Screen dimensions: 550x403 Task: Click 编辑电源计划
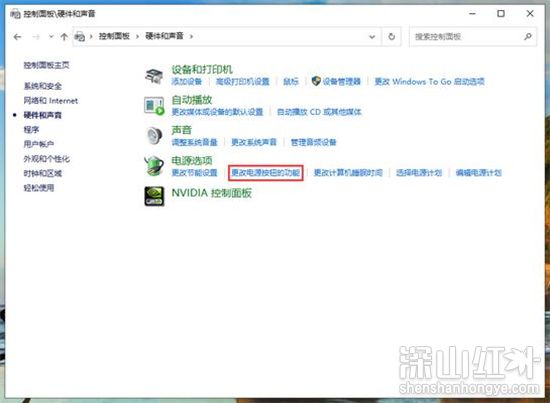(478, 173)
